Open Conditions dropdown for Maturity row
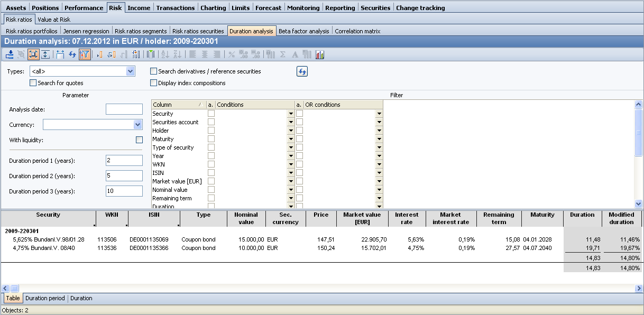Image resolution: width=644 pixels, height=315 pixels. click(290, 139)
